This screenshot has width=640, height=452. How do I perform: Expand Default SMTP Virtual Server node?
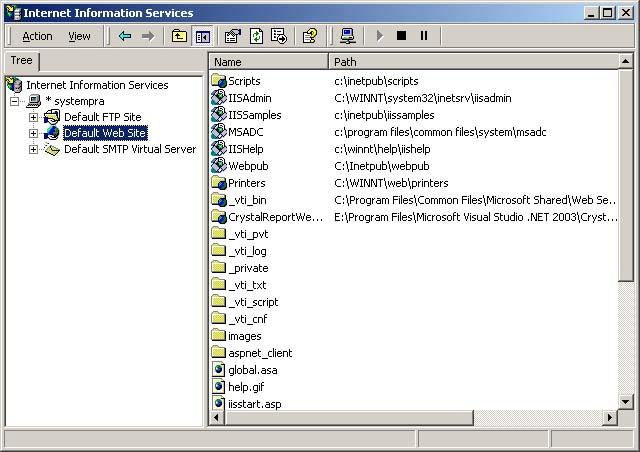[33, 149]
